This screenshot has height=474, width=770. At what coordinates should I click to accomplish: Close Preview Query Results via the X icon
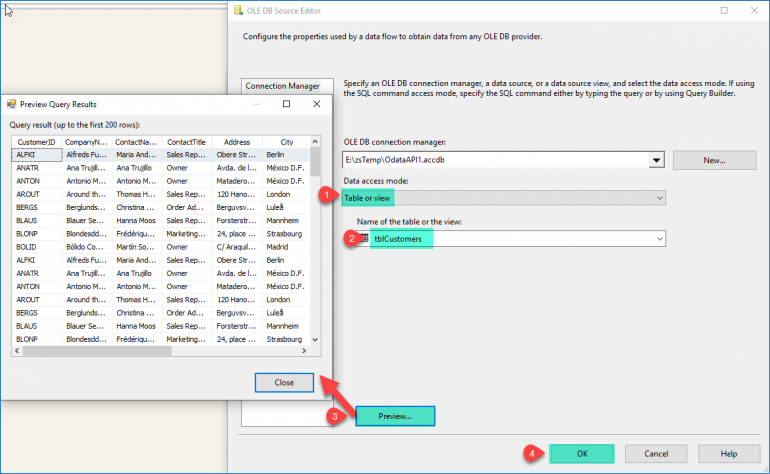point(316,104)
